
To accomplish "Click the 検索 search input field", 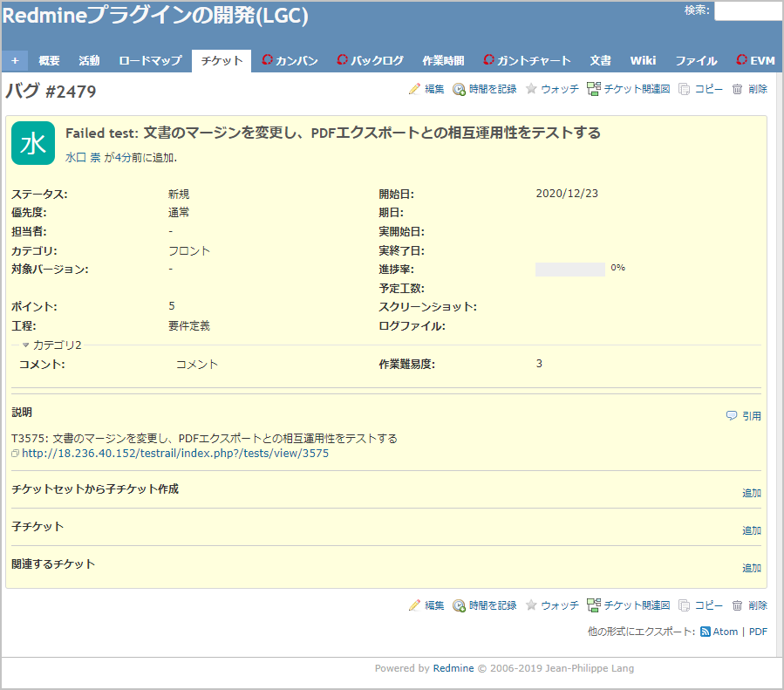I will coord(747,11).
